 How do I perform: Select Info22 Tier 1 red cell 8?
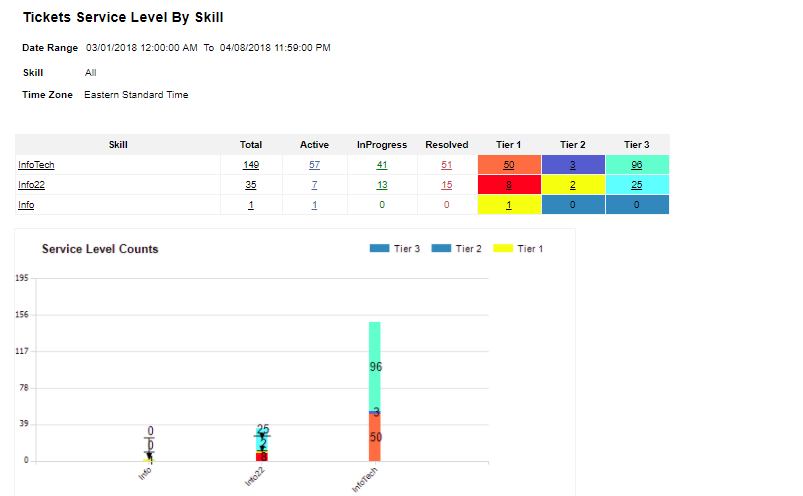(x=509, y=185)
